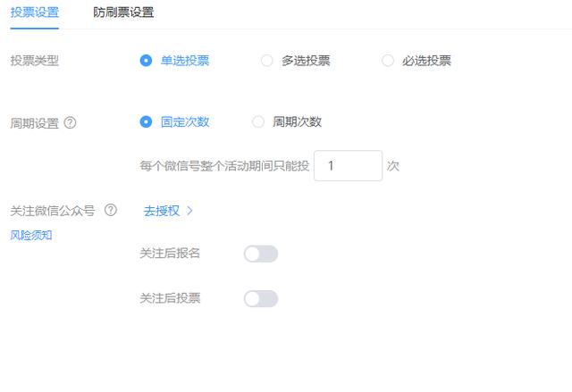The image size is (572, 392).
Task: Click the 投票类型 field label
Action: click(34, 61)
